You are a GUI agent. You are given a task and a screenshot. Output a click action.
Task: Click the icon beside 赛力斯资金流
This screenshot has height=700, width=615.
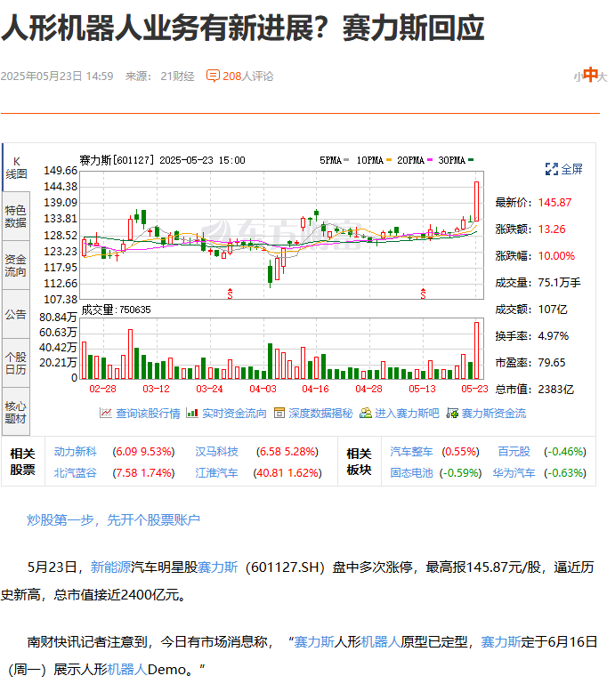452,413
